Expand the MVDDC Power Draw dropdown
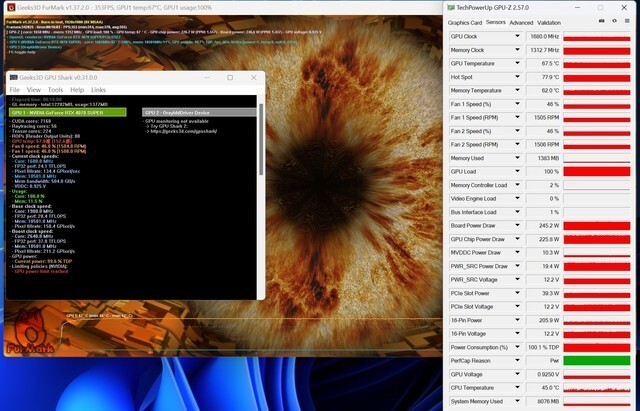 [x=517, y=252]
